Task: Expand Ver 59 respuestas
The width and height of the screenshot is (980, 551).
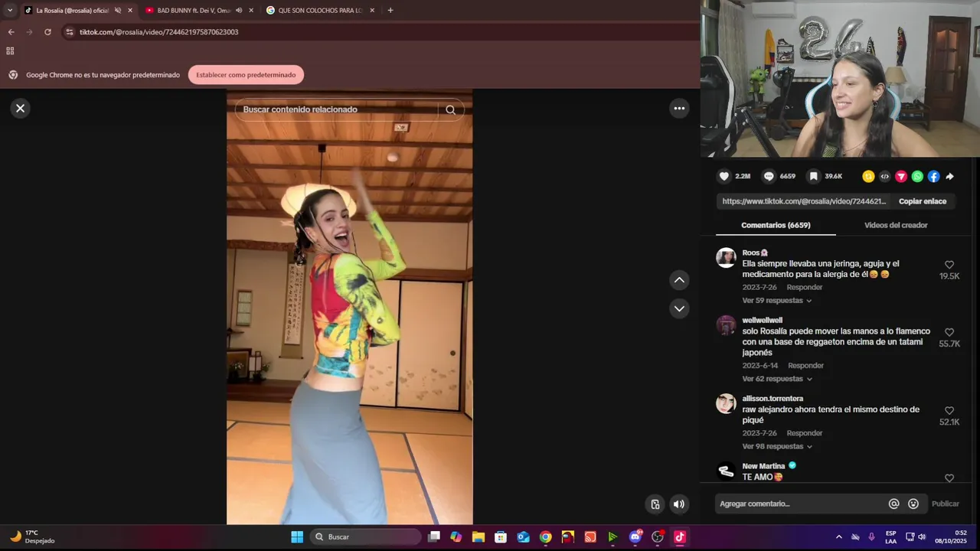Action: click(776, 301)
